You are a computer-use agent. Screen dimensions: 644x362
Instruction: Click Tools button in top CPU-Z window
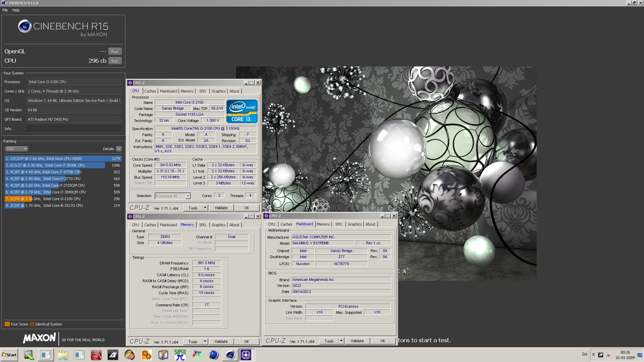coord(193,208)
